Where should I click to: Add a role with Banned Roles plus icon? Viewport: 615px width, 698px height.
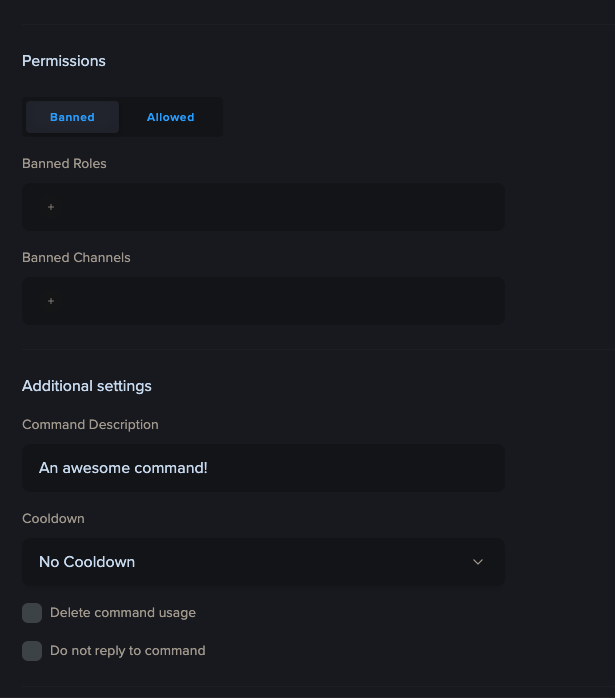click(x=51, y=207)
